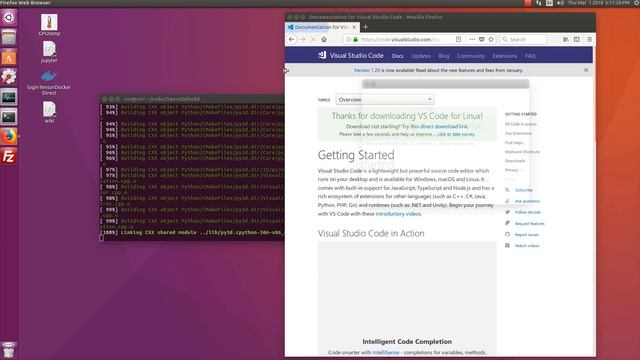Jump to Downloads section link
The height and width of the screenshot is (360, 640).
(515, 161)
